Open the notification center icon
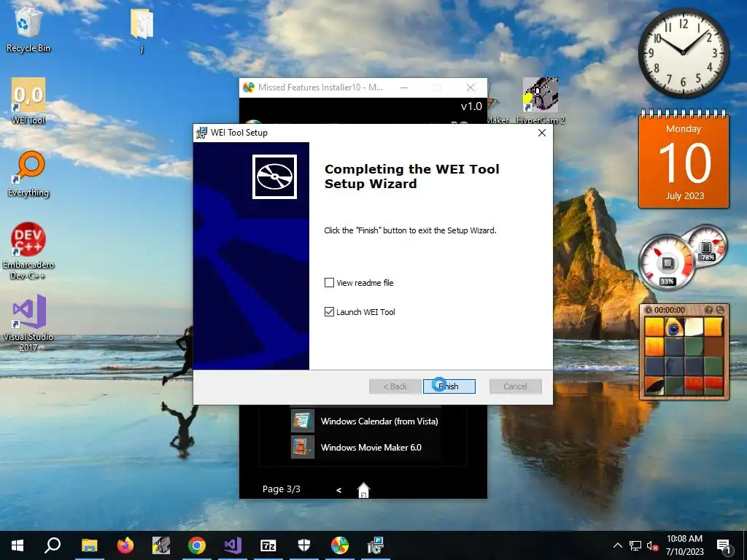This screenshot has height=560, width=747. point(724,545)
